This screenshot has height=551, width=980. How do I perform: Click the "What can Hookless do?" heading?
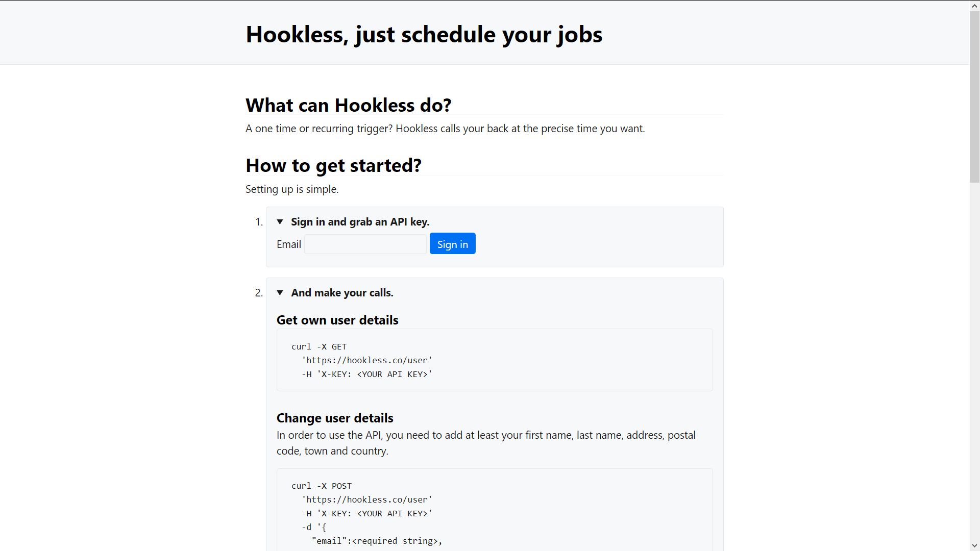[349, 105]
